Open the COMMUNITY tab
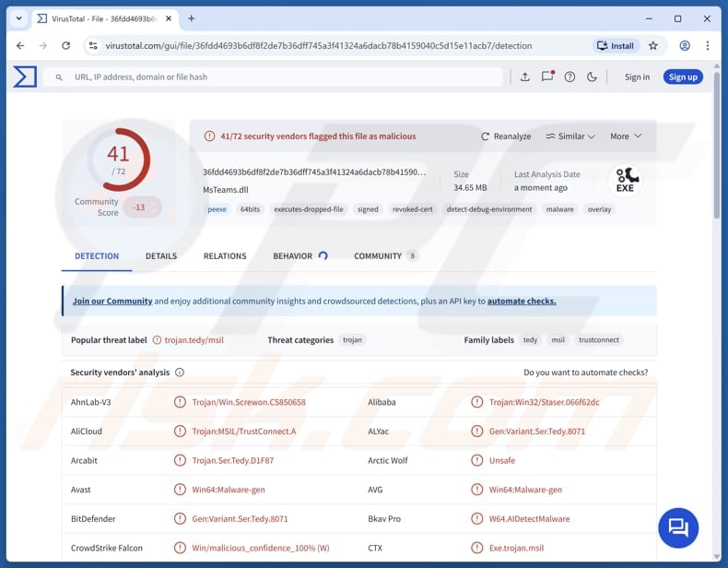 point(385,256)
